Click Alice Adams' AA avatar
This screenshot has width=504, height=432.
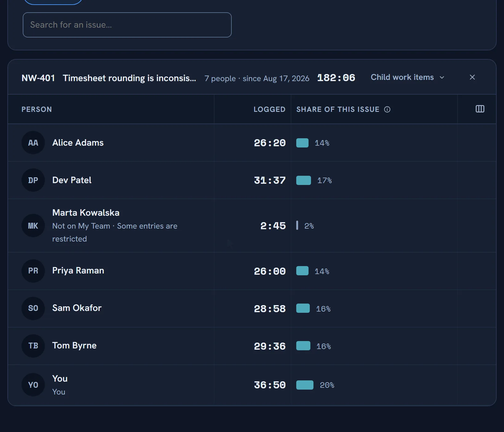(33, 143)
